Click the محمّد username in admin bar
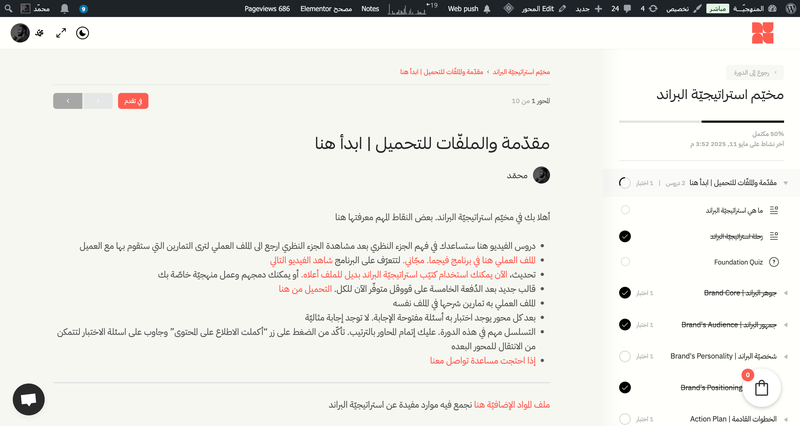The height and width of the screenshot is (426, 800). (42, 9)
